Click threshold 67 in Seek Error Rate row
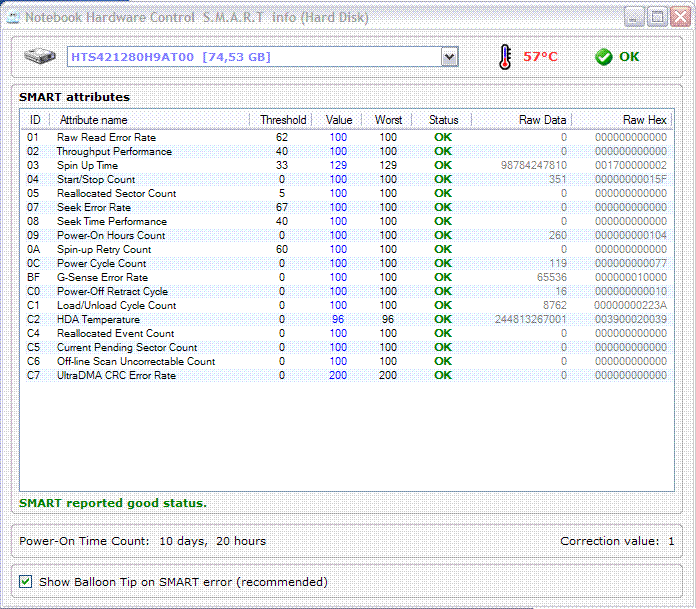 pos(282,207)
